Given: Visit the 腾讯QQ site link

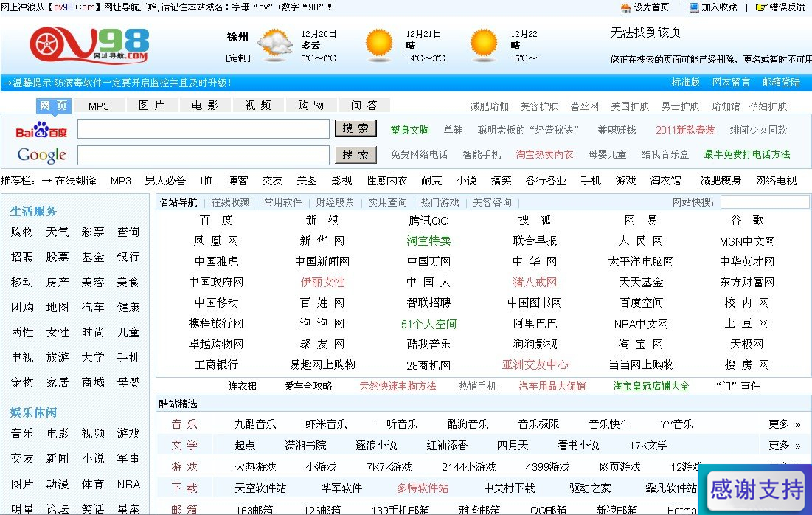Looking at the screenshot, I should tap(428, 221).
